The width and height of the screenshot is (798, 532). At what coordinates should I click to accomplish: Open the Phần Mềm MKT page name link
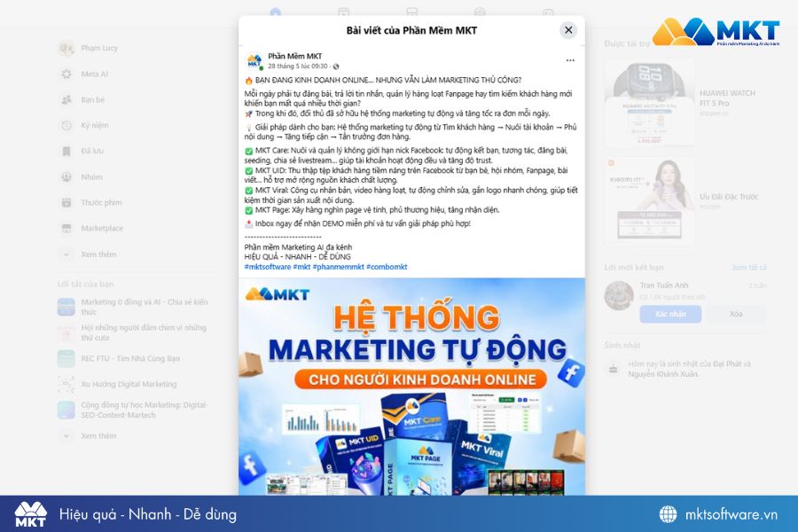pyautogui.click(x=294, y=56)
